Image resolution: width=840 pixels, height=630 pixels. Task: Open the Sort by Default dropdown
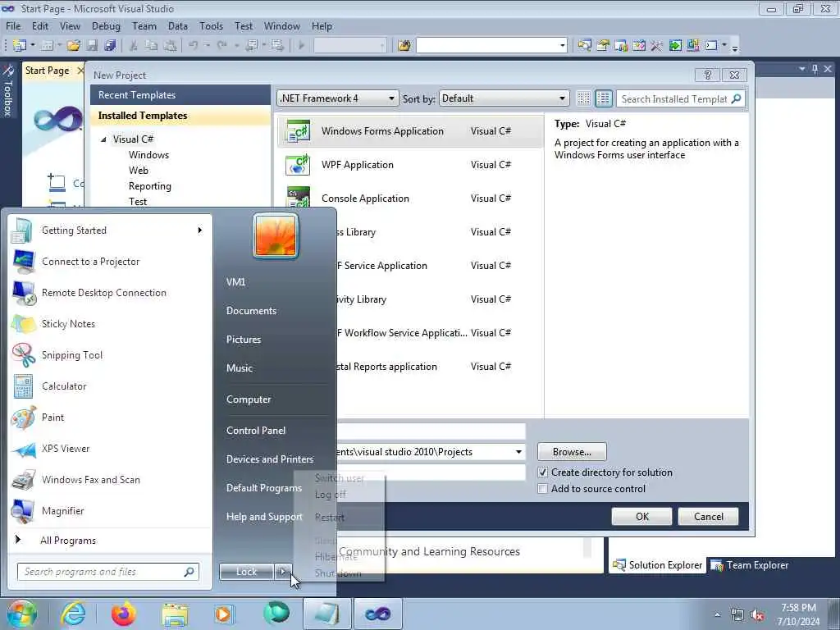562,98
